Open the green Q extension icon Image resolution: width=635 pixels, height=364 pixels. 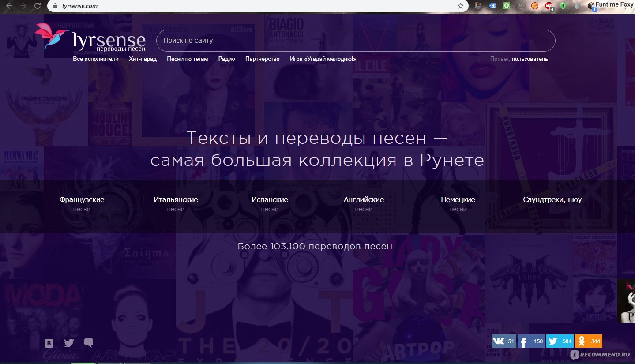[507, 6]
